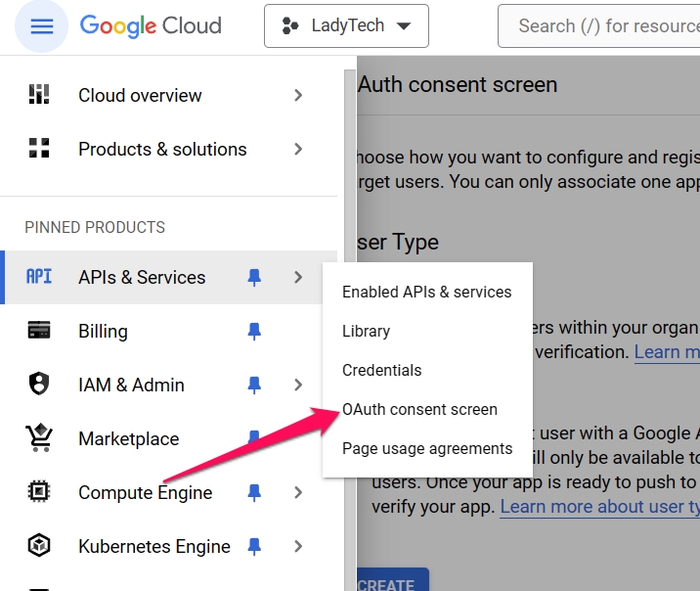This screenshot has width=700, height=591.
Task: Click the LadyTech project hexagon icon
Action: click(290, 25)
